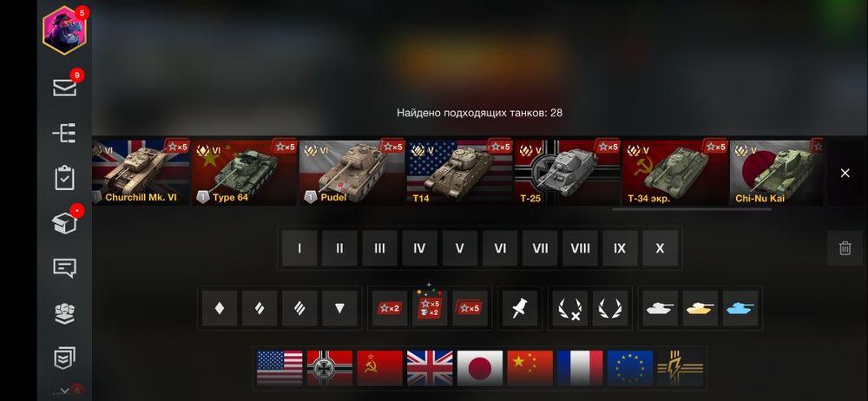Toggle the tier VI filter
This screenshot has height=401, width=868.
500,248
